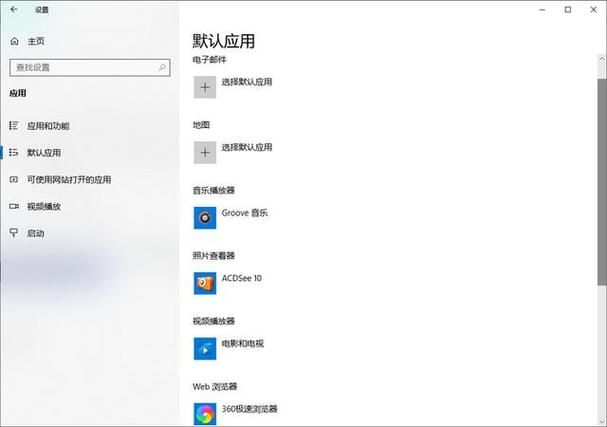Change the Groove 音乐 default player

pos(244,213)
